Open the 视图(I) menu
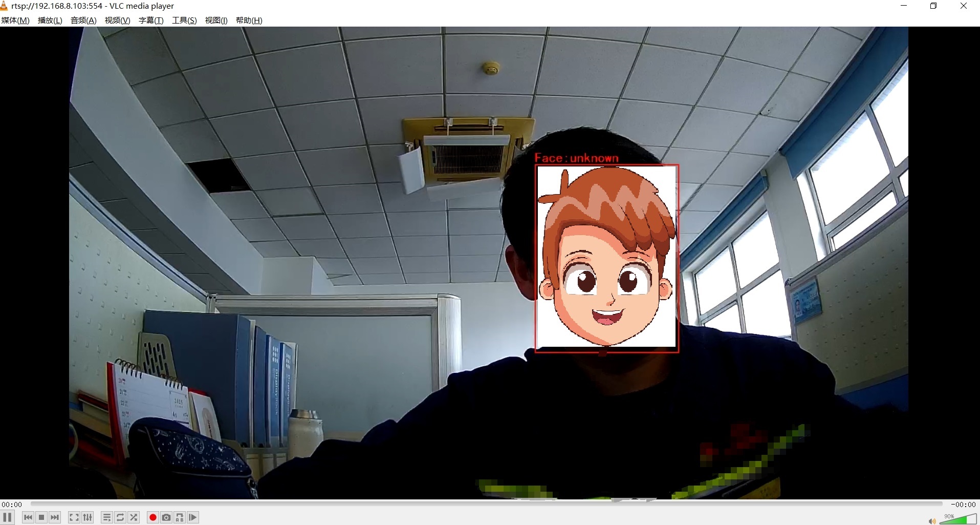Viewport: 980px width, 525px height. click(x=216, y=20)
